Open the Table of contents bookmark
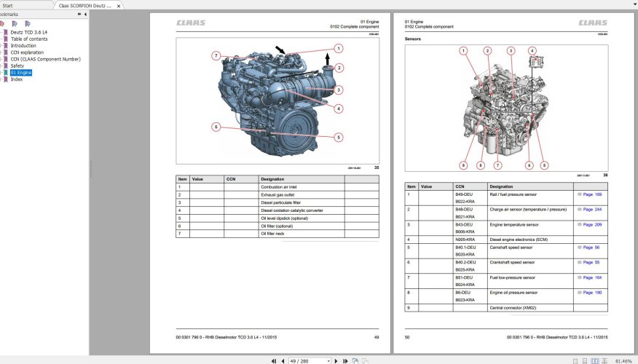Screen dimensions: 638x364 pyautogui.click(x=29, y=39)
